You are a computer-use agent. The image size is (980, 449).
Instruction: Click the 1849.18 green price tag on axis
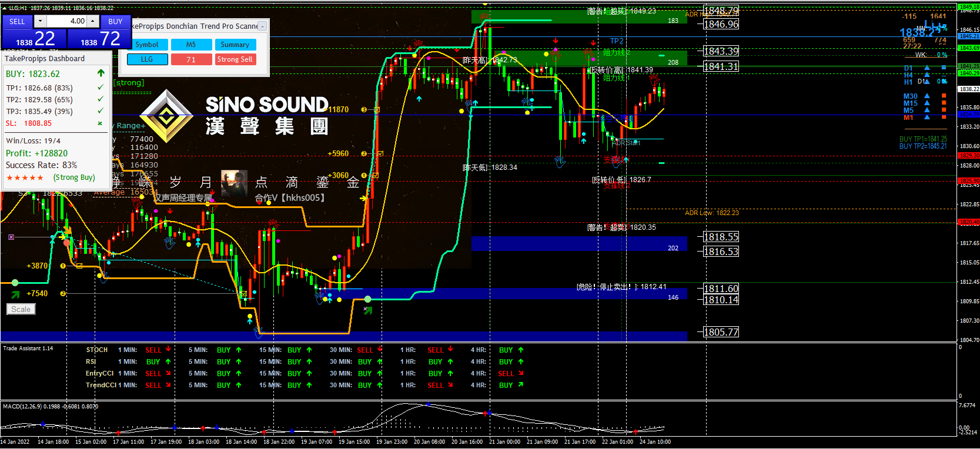pyautogui.click(x=969, y=7)
